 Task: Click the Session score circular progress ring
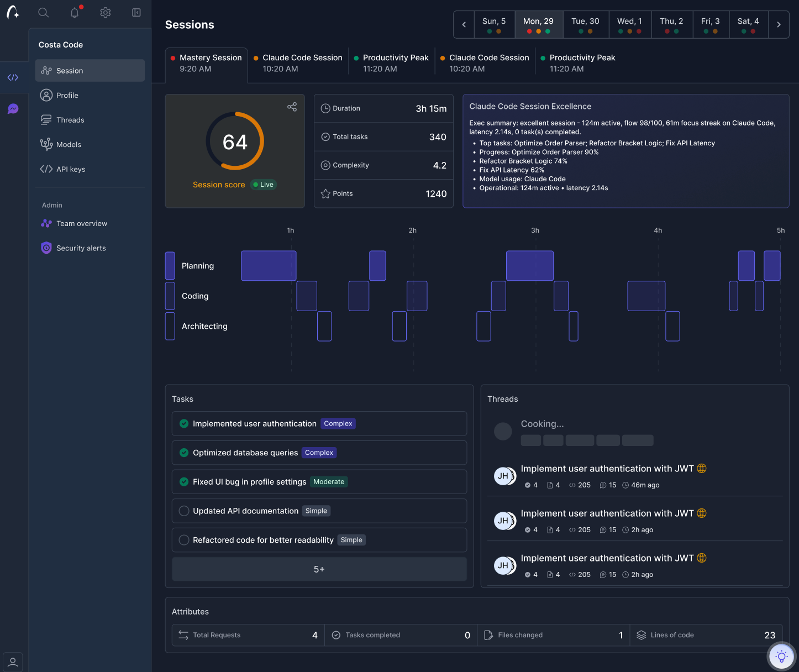[235, 141]
